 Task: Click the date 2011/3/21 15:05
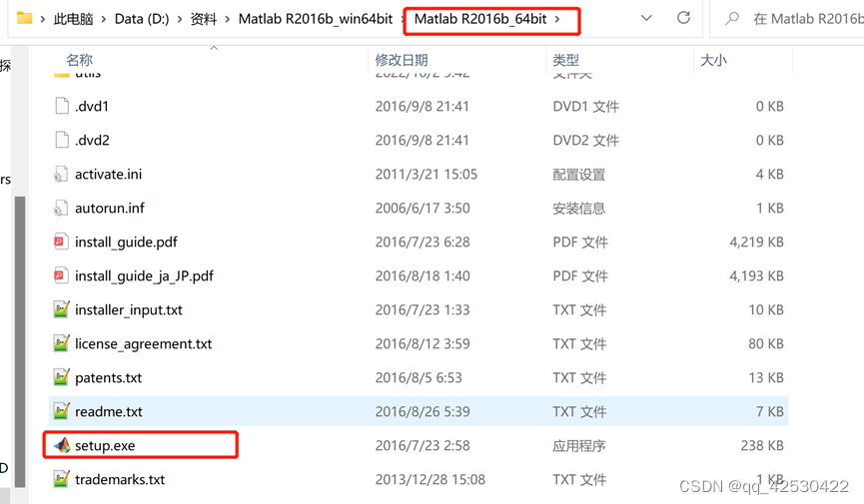426,174
